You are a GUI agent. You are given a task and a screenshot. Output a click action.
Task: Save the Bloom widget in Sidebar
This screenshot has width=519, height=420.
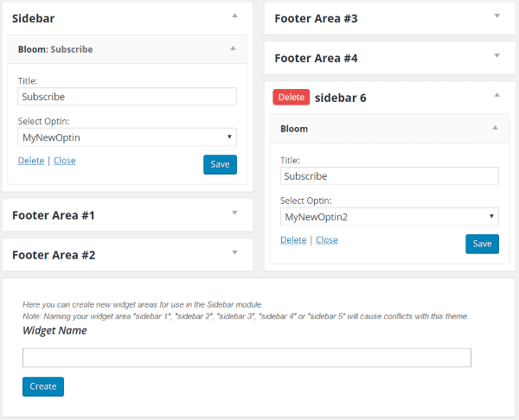[220, 164]
